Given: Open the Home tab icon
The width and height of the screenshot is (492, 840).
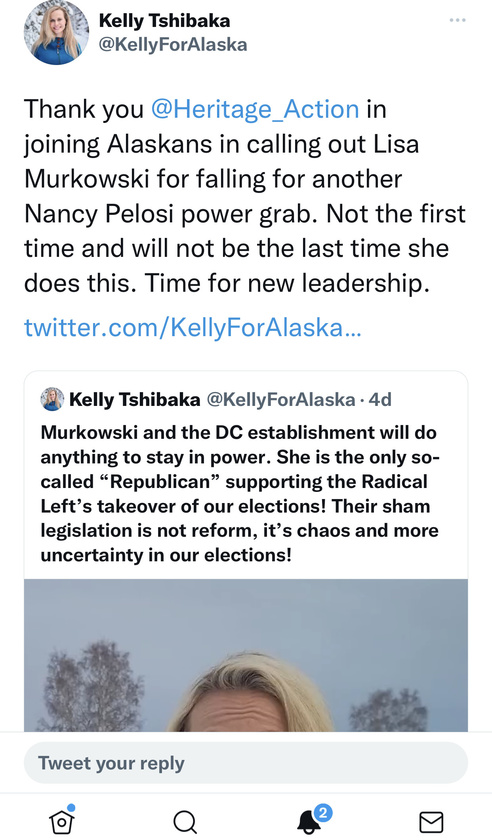Looking at the screenshot, I should pos(61,821).
